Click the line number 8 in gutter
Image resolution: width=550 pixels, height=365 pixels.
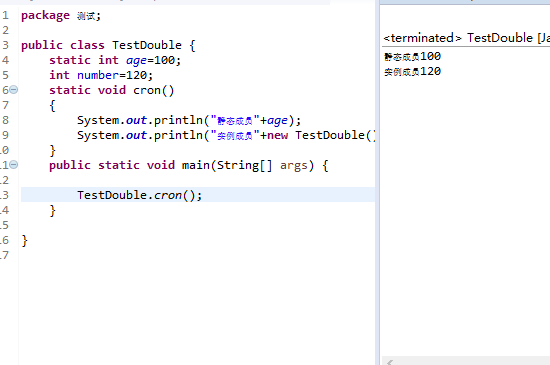(5, 120)
